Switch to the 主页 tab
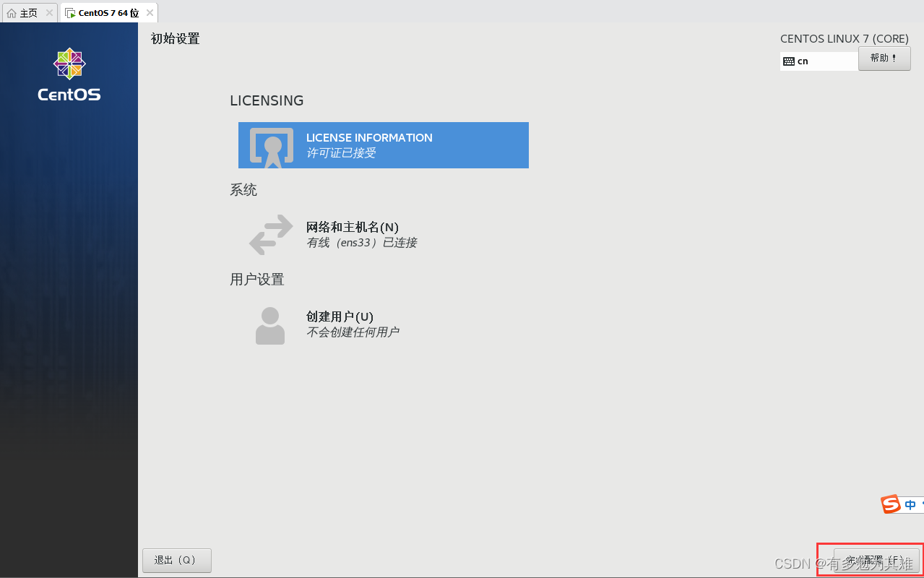 pos(30,13)
